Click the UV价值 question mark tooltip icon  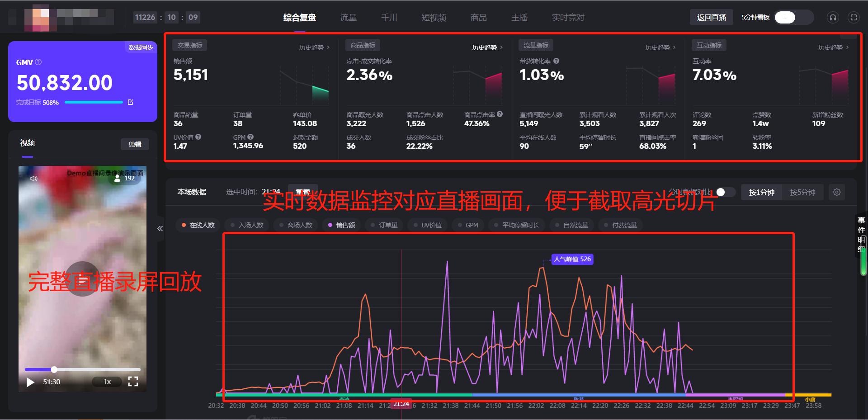click(x=198, y=137)
